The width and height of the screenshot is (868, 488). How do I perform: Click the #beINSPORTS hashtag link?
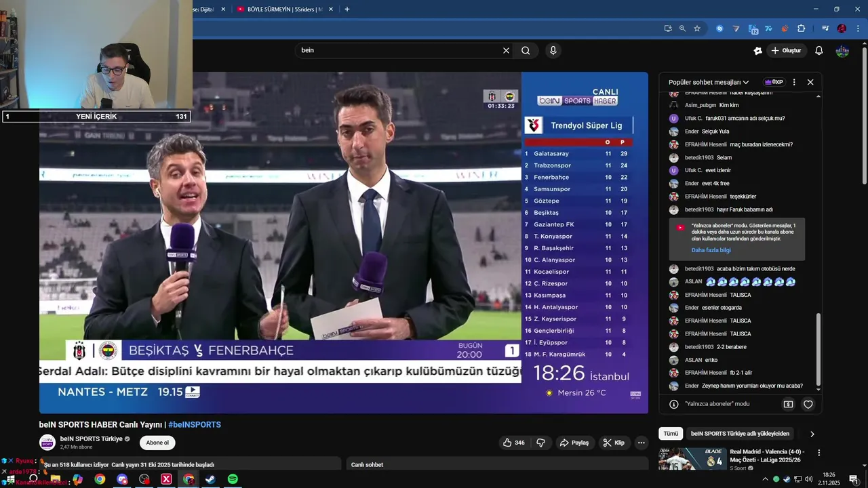coord(195,425)
